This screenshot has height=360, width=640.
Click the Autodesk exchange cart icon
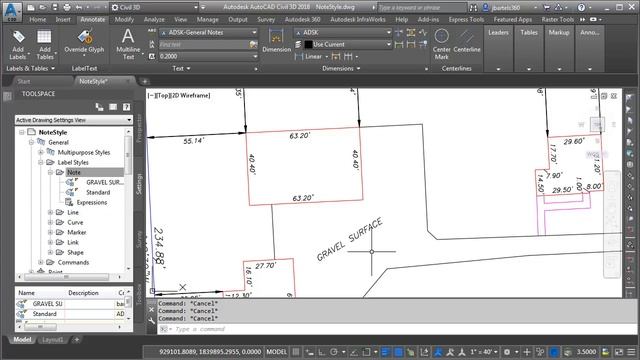point(547,7)
